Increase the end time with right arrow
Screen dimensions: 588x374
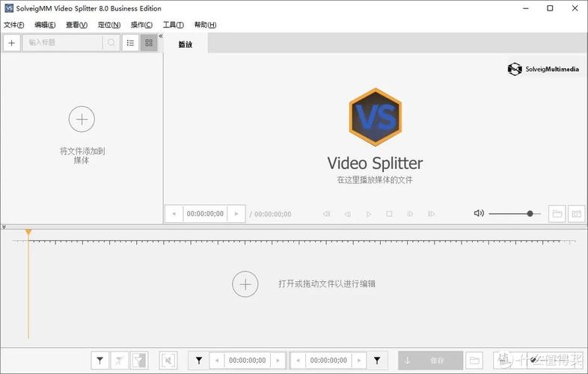coord(359,361)
